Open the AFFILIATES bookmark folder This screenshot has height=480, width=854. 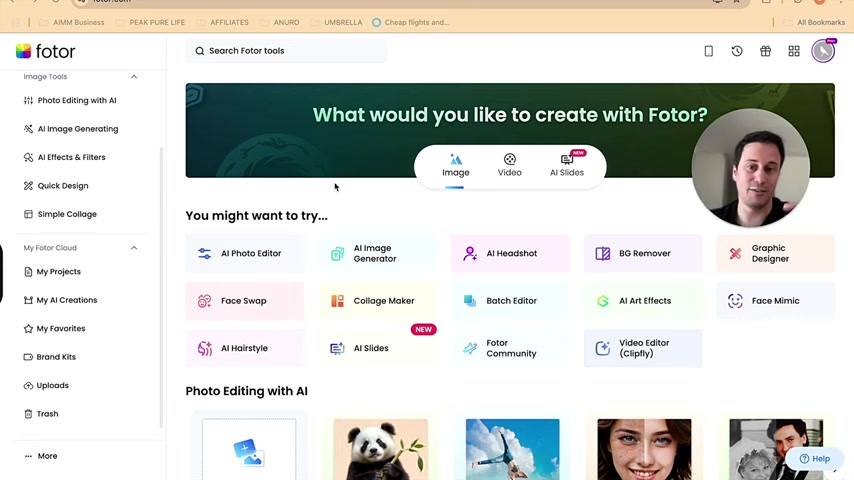[x=223, y=22]
